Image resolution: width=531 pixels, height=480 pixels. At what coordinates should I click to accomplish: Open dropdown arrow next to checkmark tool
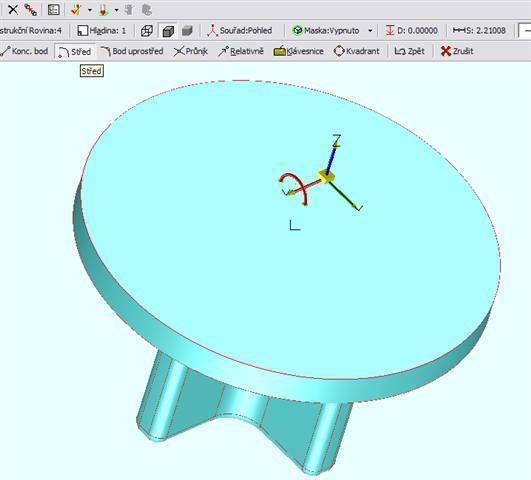tap(90, 10)
